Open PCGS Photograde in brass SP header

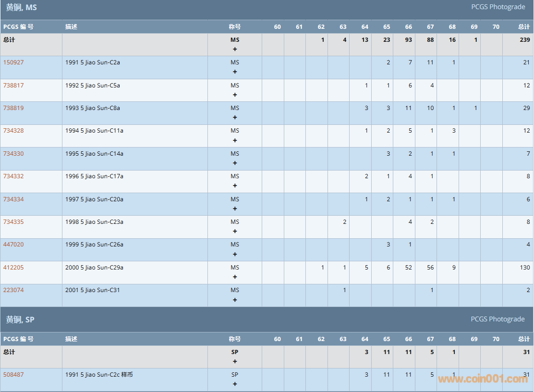coord(498,319)
